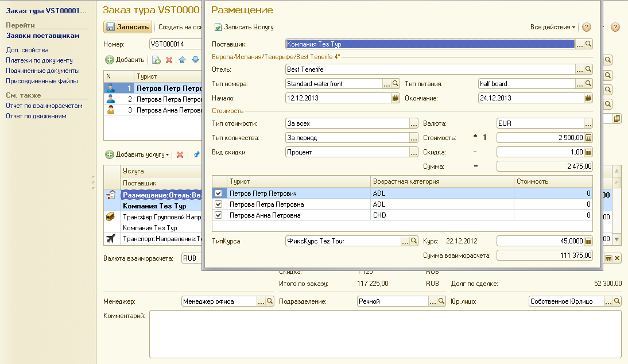Click magnifier icon beside Подразделение field
Viewport: 628px width, 364px height.
(441, 301)
